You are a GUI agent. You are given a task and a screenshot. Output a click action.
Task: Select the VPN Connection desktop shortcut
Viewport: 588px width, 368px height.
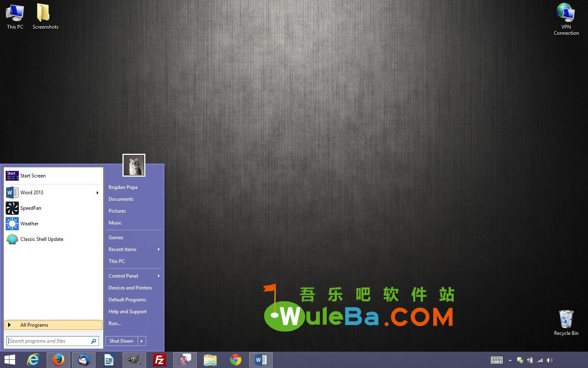click(x=566, y=19)
